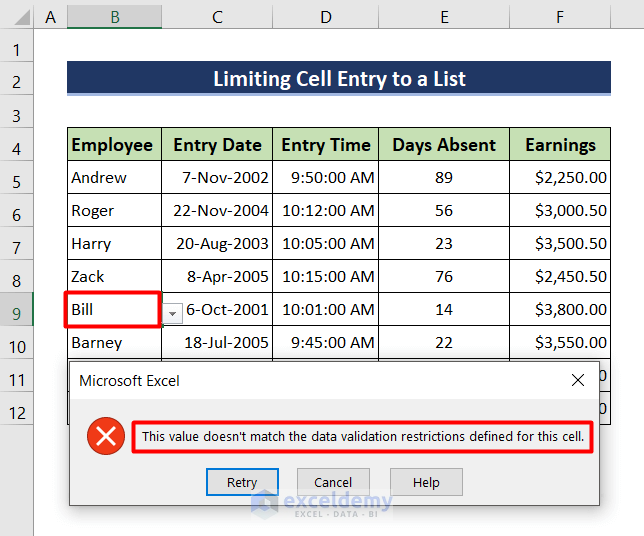This screenshot has height=536, width=644.
Task: Click the red error icon
Action: pyautogui.click(x=105, y=436)
